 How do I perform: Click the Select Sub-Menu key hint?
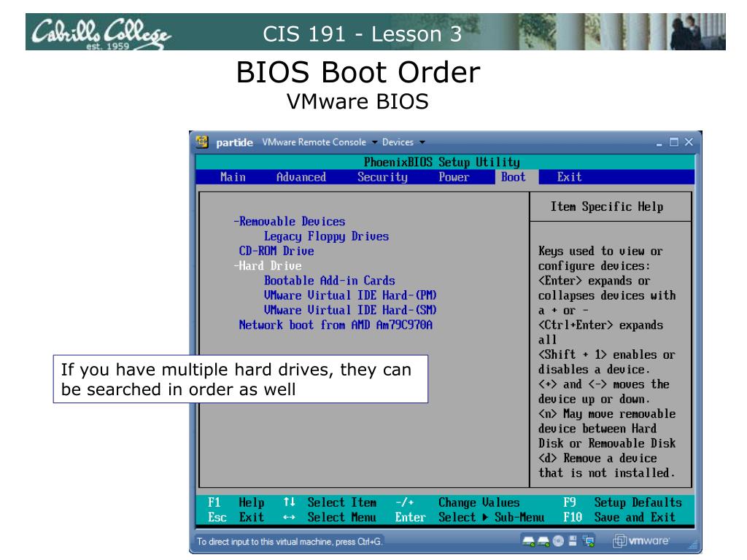469,517
